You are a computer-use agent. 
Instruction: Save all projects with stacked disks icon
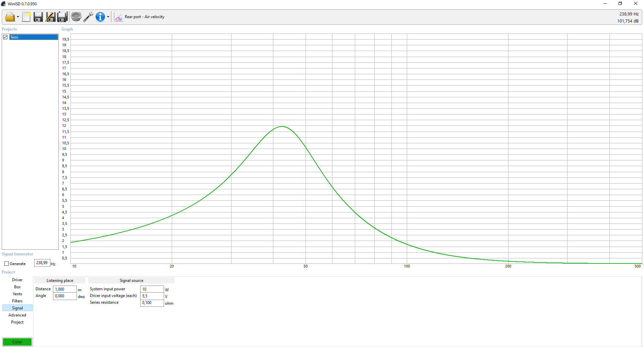62,17
